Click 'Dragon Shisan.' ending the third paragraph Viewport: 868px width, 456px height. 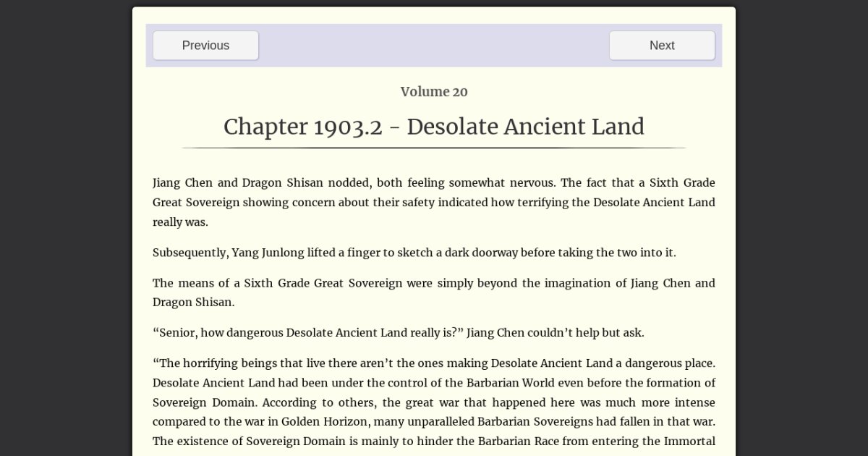click(193, 303)
